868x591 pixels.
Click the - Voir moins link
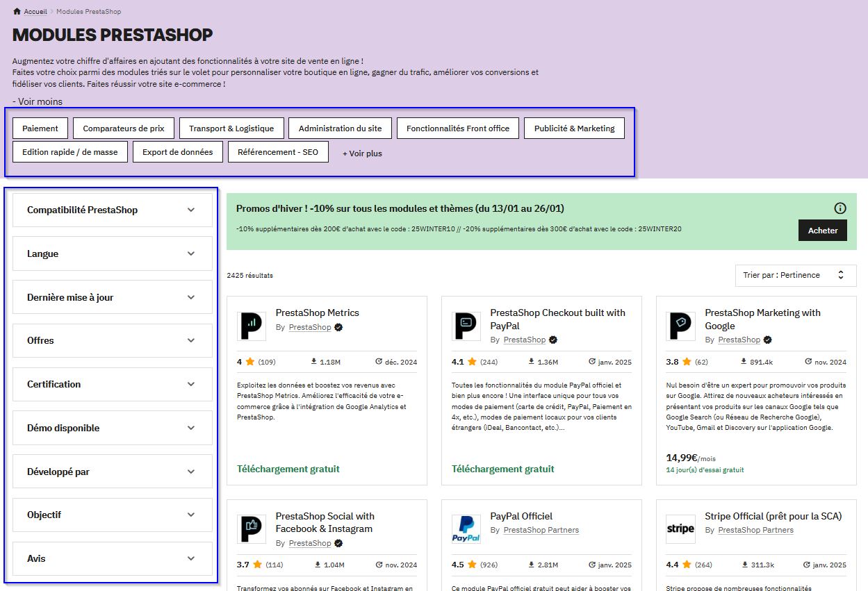[38, 101]
